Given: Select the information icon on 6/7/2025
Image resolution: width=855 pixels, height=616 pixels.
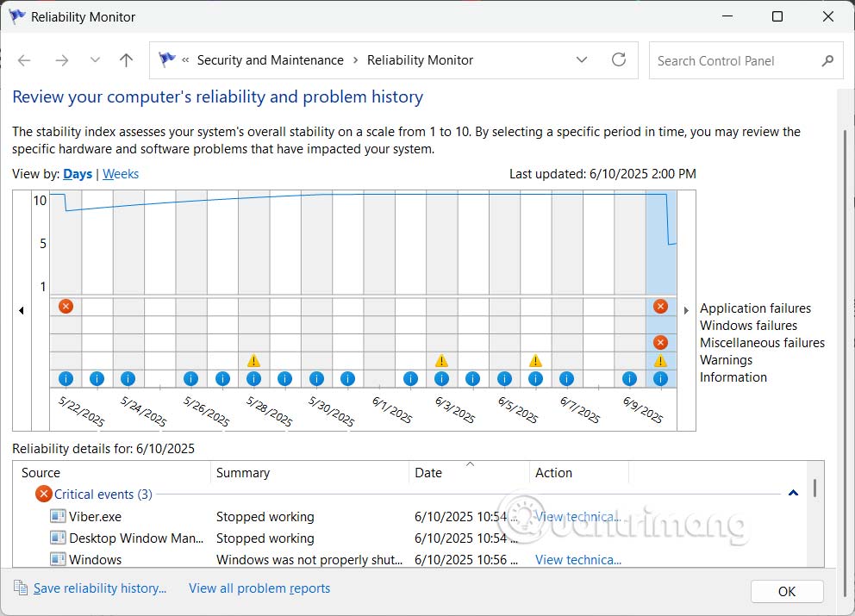Looking at the screenshot, I should (566, 378).
